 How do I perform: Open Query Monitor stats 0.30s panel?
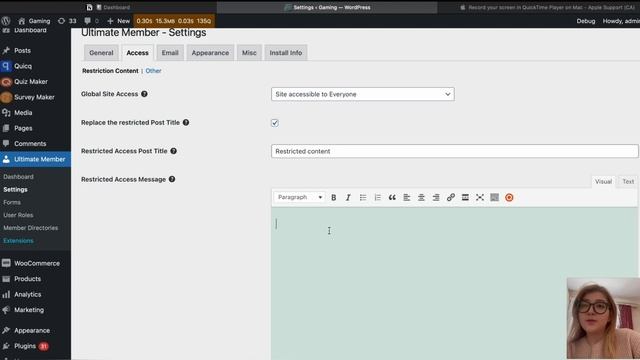pos(174,21)
